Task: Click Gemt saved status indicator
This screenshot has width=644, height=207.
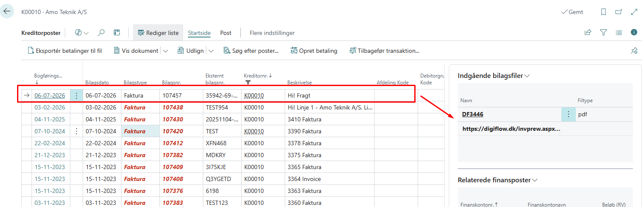Action: tap(572, 12)
